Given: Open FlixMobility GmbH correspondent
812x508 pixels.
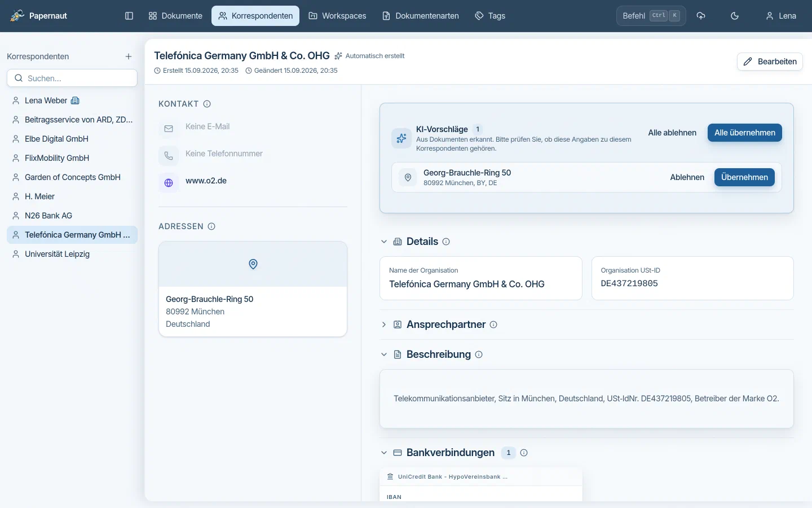Looking at the screenshot, I should [72, 158].
